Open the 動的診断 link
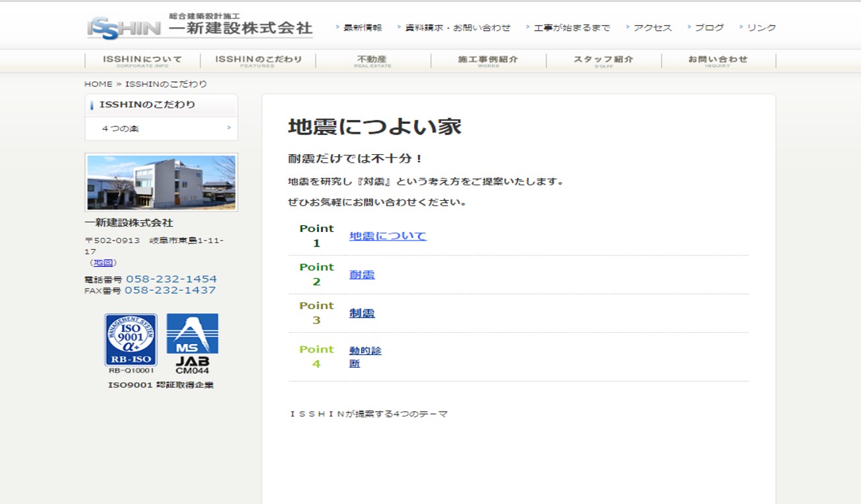 pyautogui.click(x=365, y=357)
